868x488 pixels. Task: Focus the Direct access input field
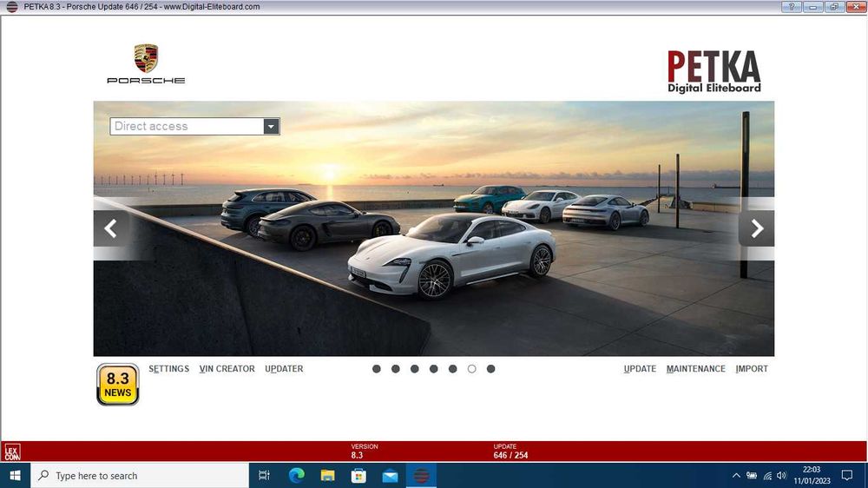(x=187, y=126)
